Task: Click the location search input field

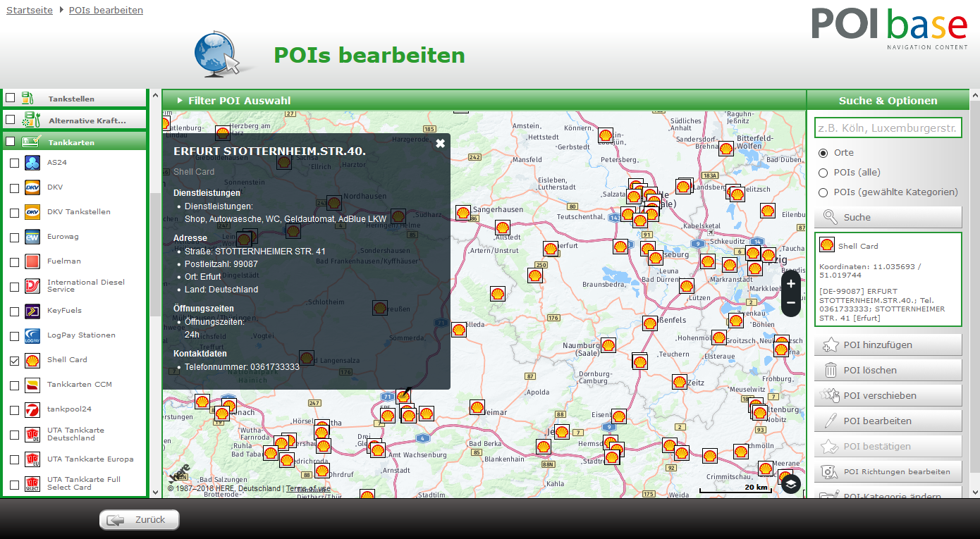Action: click(x=888, y=128)
